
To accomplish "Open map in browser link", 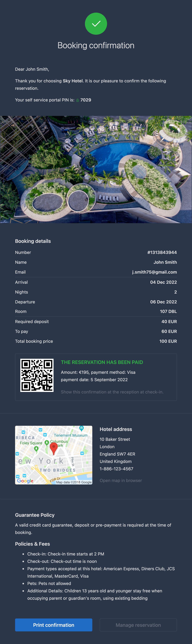I will pos(121,480).
